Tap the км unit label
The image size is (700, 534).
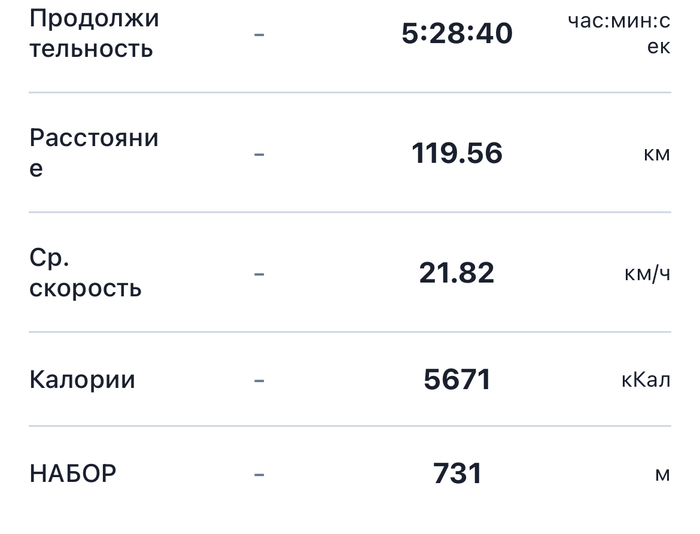(x=657, y=154)
